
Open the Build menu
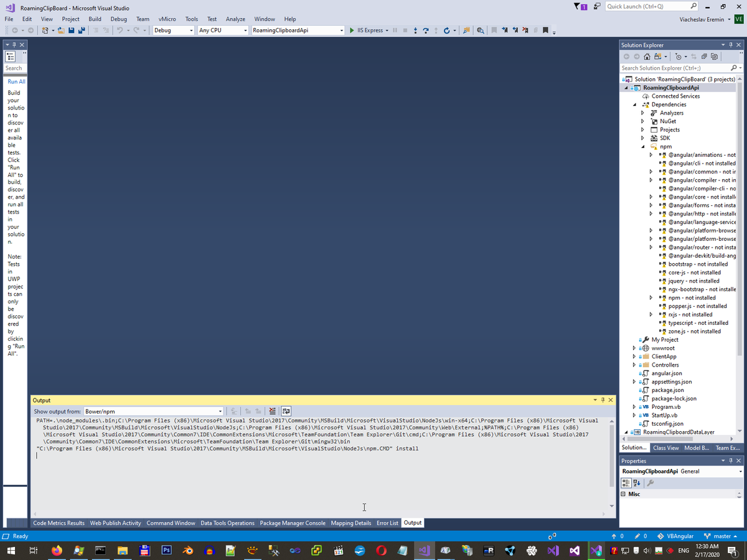(95, 19)
